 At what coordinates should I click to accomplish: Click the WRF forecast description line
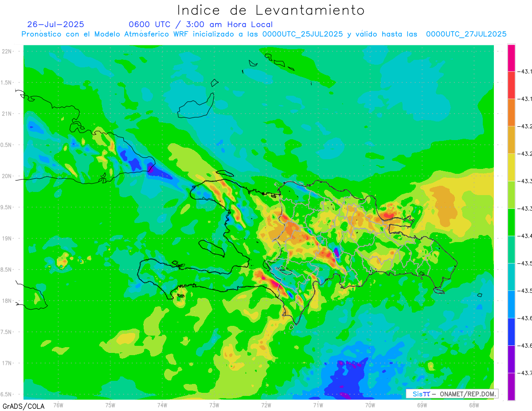(264, 34)
